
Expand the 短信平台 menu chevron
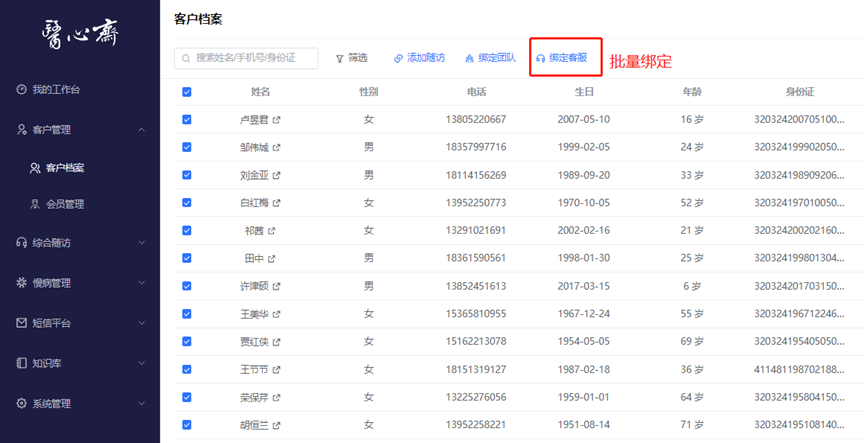142,323
